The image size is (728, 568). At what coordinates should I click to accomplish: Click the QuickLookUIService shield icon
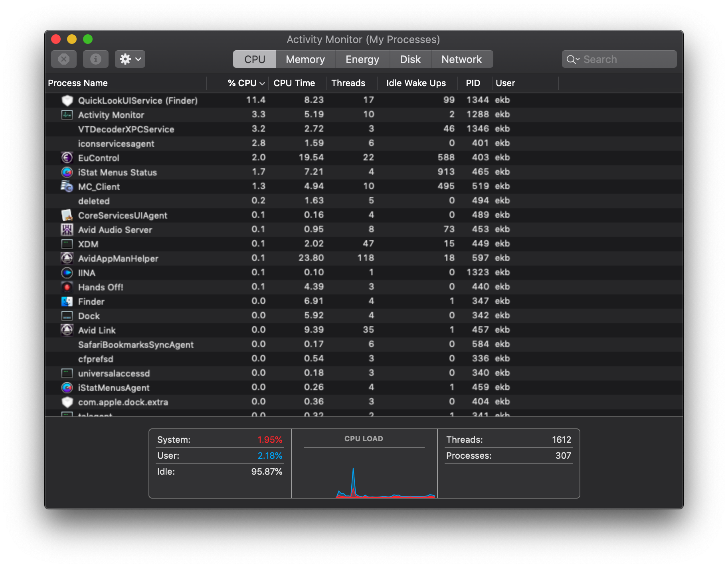pyautogui.click(x=67, y=100)
